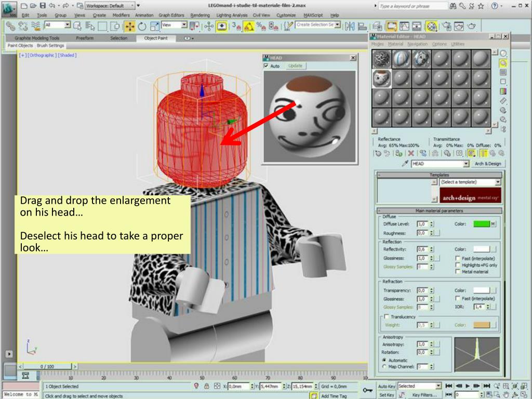Click the Diffuse color M map button
This screenshot has height=399, width=532.
493,224
